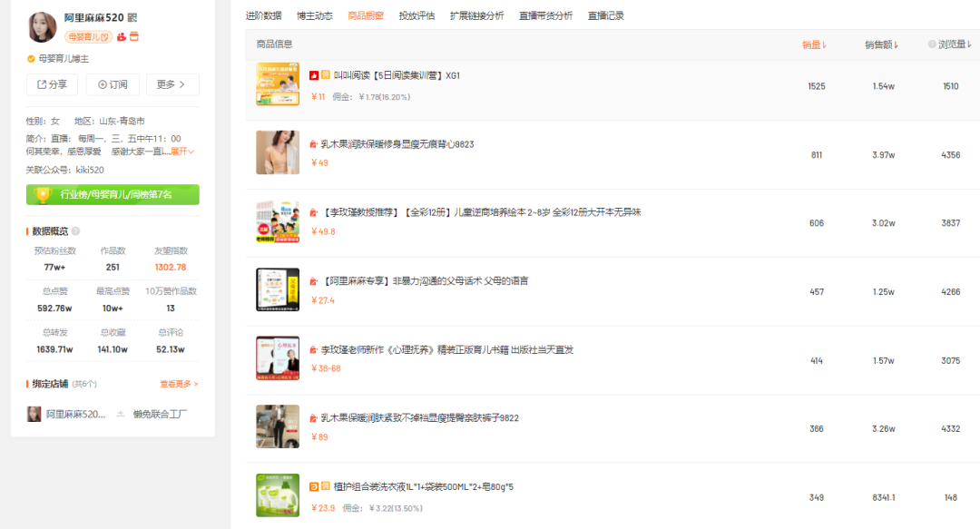Open product title 乳木果保暖润肤紧致不掉裆 9822
This screenshot has height=529, width=980.
tap(420, 418)
